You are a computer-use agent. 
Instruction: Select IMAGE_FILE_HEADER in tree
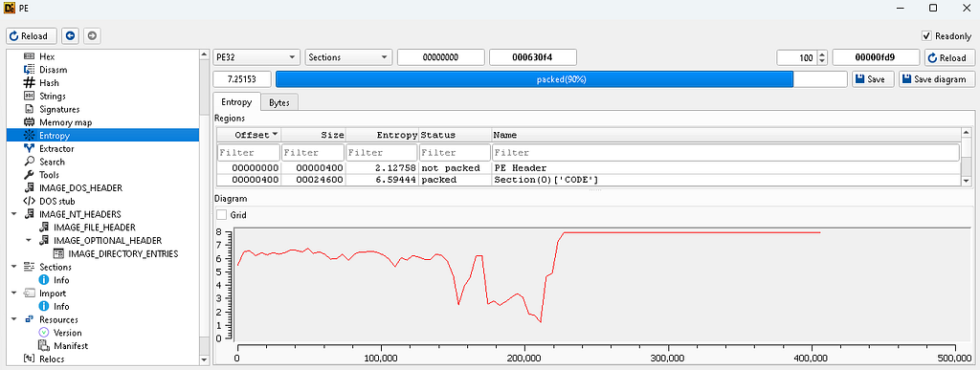pyautogui.click(x=95, y=228)
